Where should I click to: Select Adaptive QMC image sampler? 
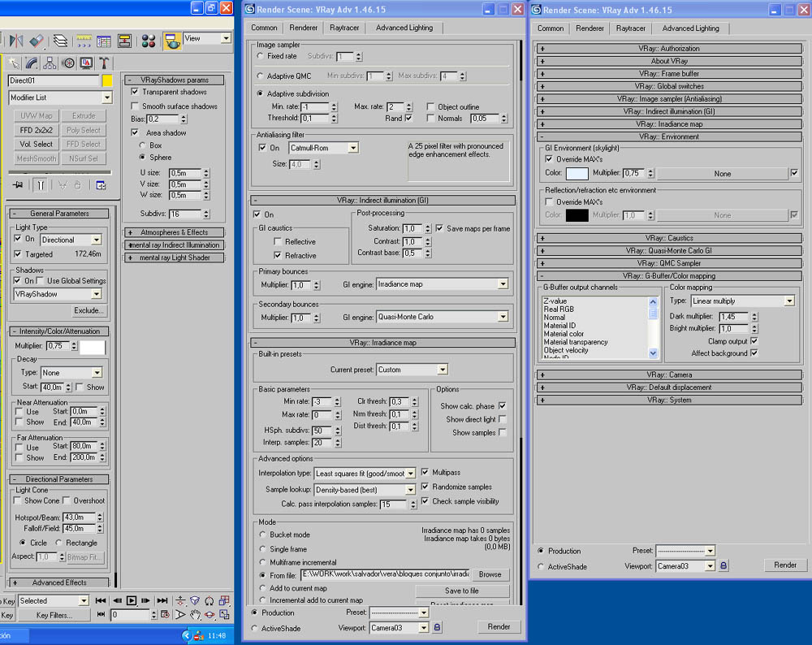(x=261, y=76)
